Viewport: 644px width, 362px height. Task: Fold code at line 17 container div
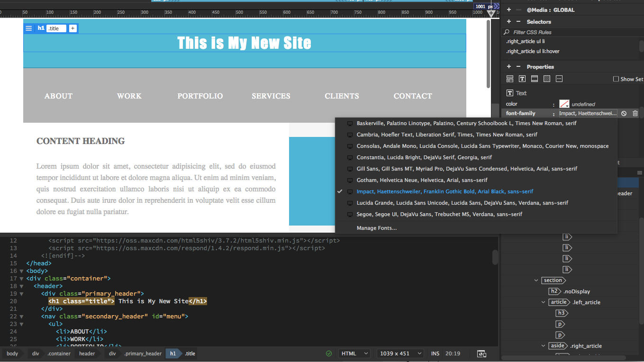tap(21, 279)
